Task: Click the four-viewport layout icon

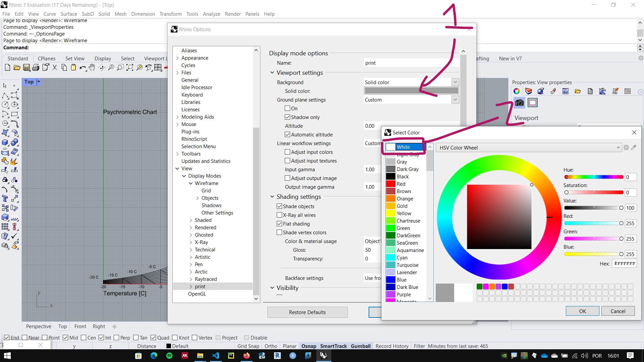Action: click(x=158, y=68)
